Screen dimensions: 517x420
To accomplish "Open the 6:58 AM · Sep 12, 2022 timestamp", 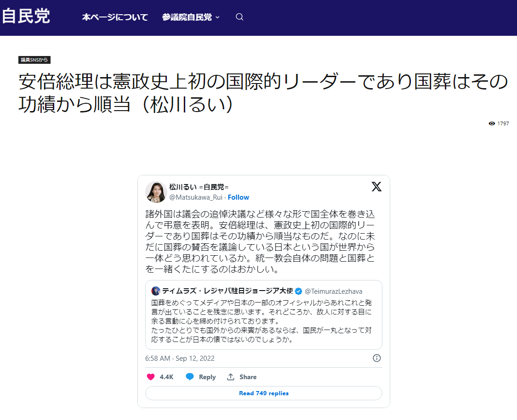I will tap(180, 358).
